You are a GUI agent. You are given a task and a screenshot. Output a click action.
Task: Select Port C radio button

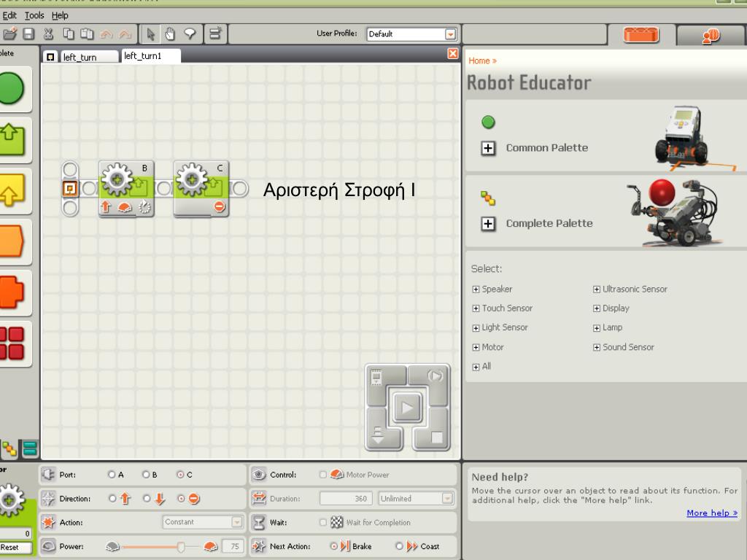tap(180, 475)
